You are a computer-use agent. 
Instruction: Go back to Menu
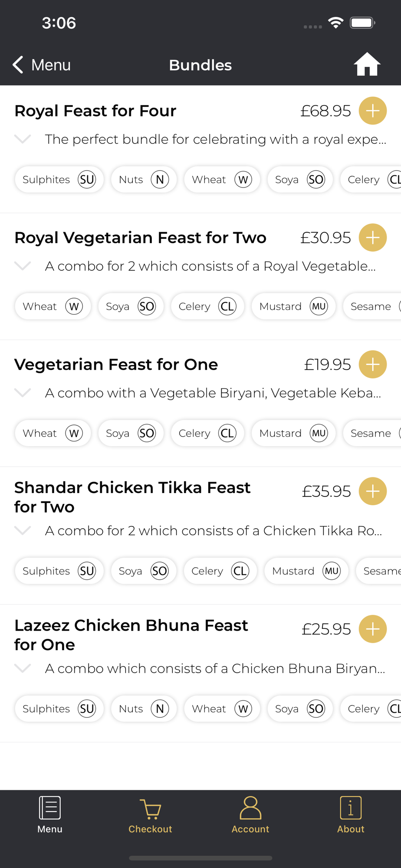(42, 65)
